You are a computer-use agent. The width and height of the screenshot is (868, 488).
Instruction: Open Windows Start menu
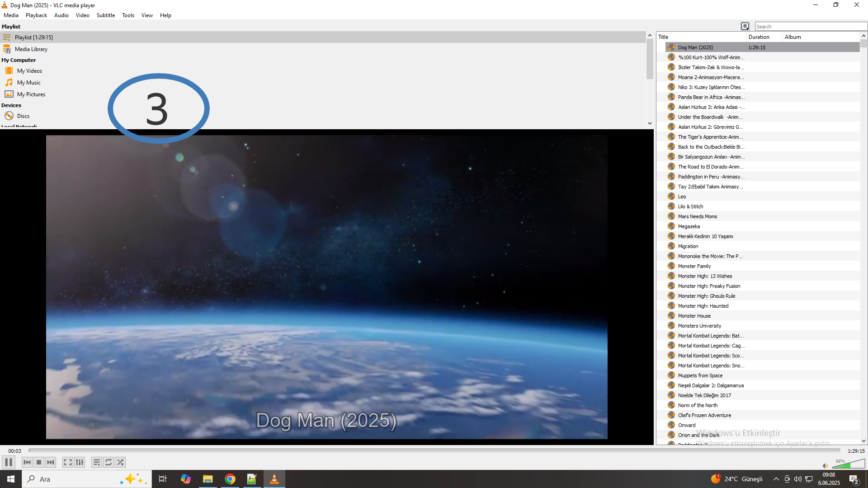[11, 479]
